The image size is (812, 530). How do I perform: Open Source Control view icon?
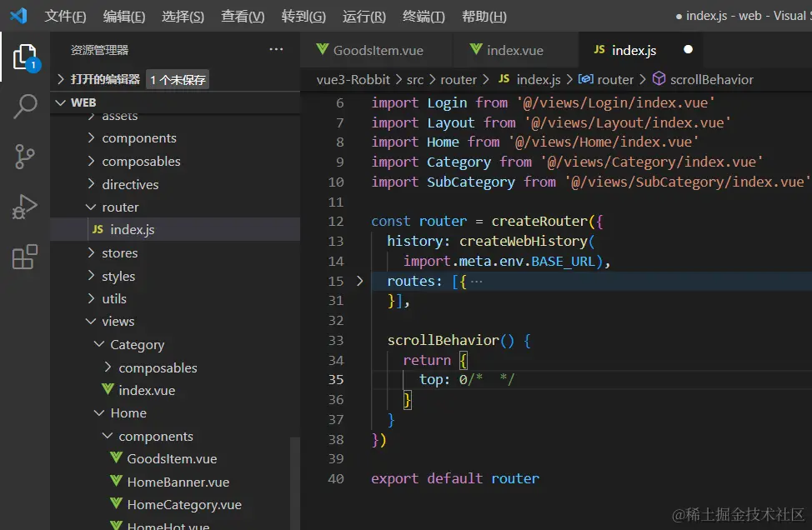pos(24,157)
